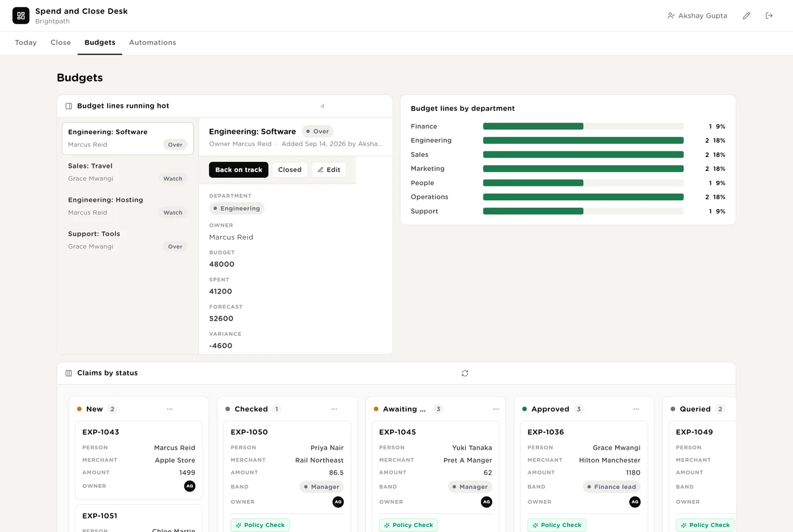Viewport: 793px width, 532px height.
Task: Open claim card EXP-1050
Action: point(287,477)
